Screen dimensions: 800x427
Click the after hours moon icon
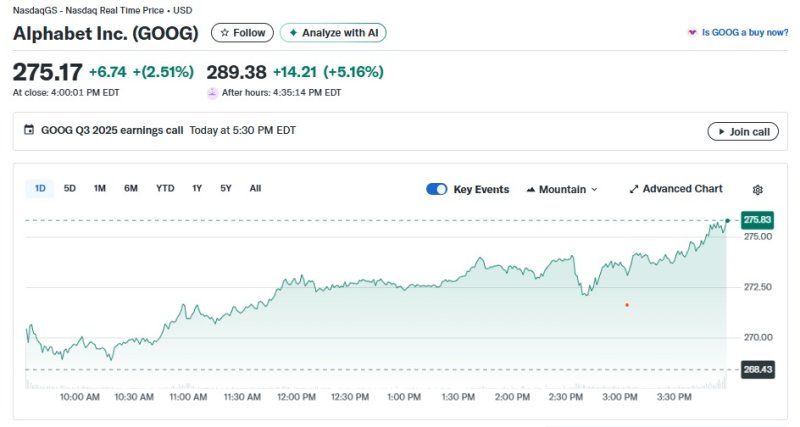(x=212, y=92)
